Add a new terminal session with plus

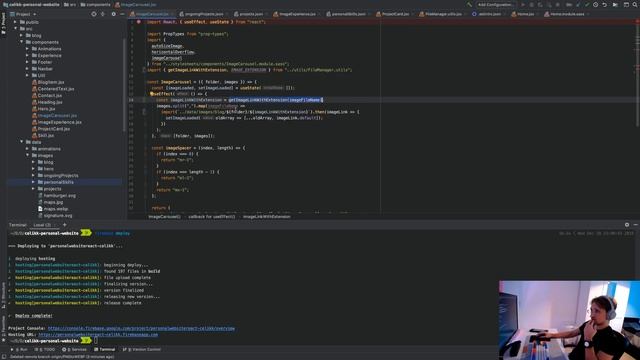coord(64,225)
